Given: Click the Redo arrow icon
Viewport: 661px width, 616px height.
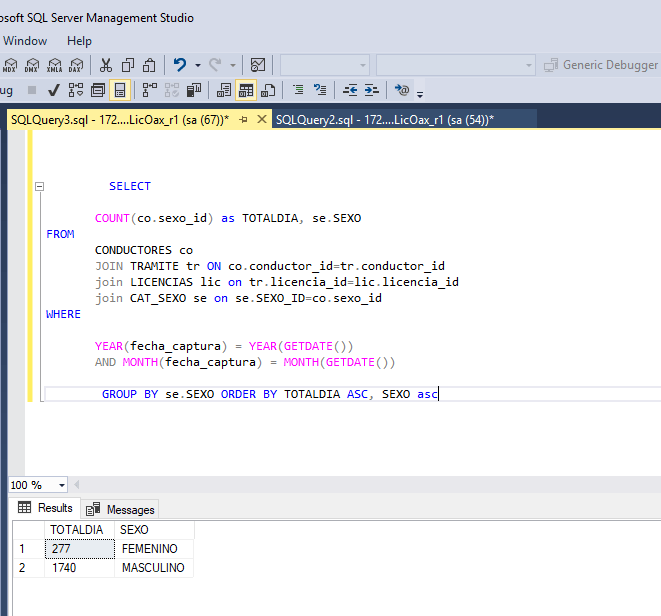Looking at the screenshot, I should pos(215,65).
